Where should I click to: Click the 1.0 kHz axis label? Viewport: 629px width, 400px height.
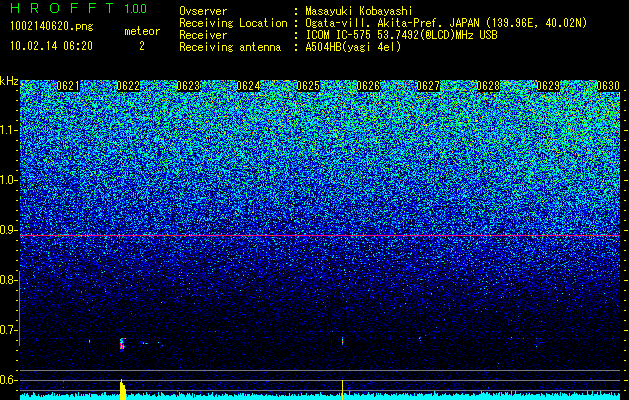8,180
